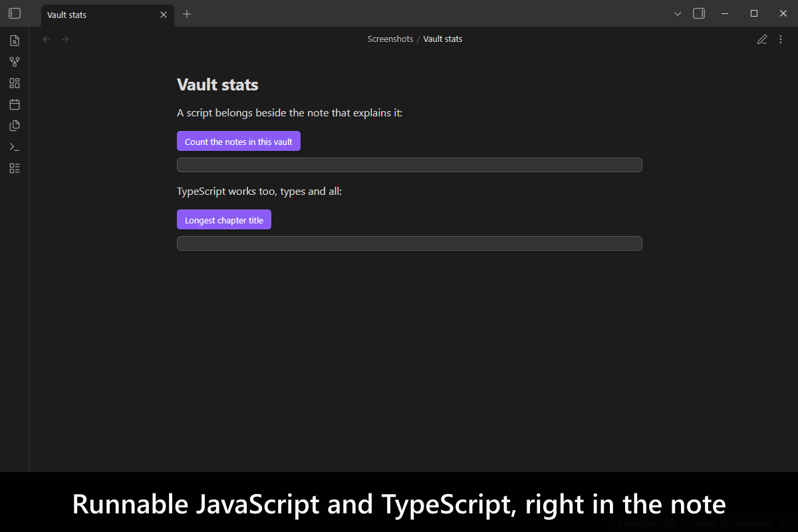Image resolution: width=798 pixels, height=532 pixels.
Task: Click the Screenshots breadcrumb folder
Action: coord(390,39)
